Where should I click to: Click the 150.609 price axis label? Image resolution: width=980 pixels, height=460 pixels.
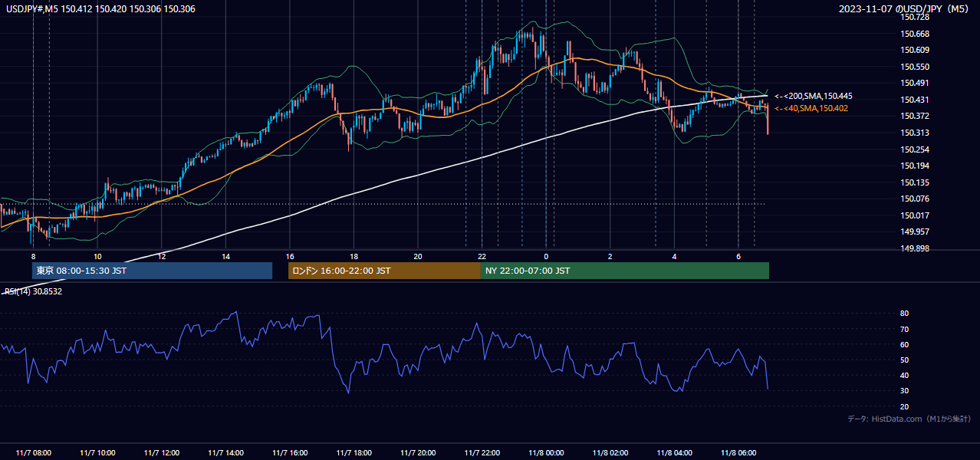[914, 50]
